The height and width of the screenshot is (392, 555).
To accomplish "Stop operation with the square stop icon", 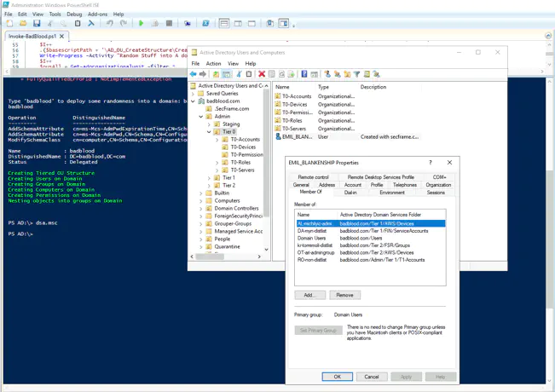I will pos(169,23).
